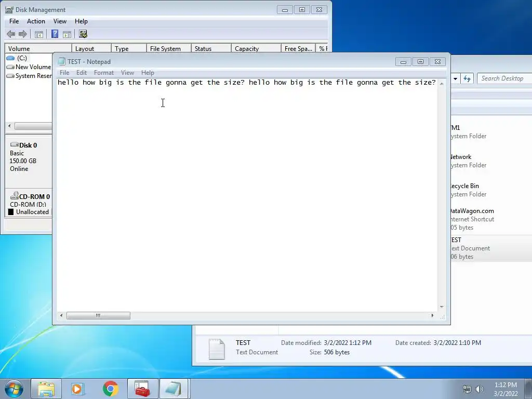
Task: Select the DataWagon.com Internet Shortcut
Action: (491, 219)
